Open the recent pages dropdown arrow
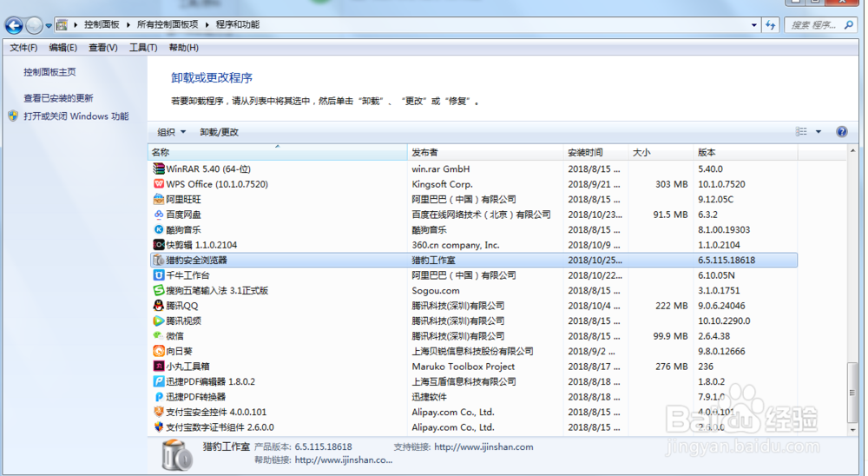 point(49,25)
